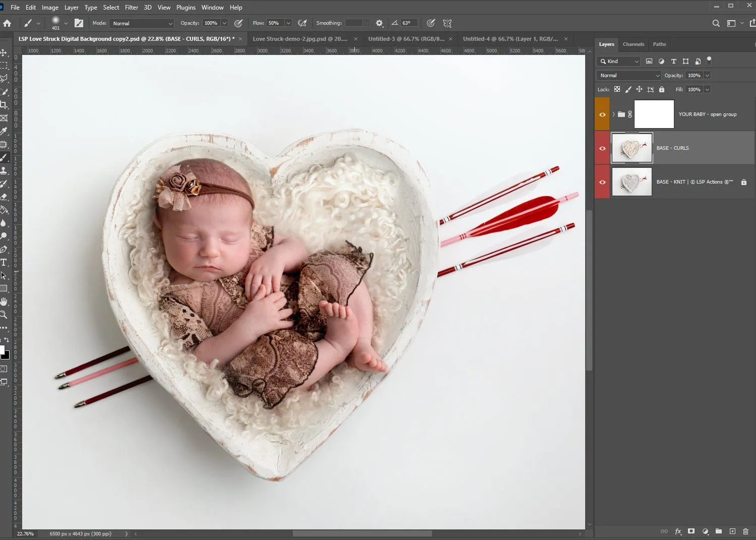The width and height of the screenshot is (756, 540).
Task: Click the foreground color swatch
Action: (x=2, y=349)
